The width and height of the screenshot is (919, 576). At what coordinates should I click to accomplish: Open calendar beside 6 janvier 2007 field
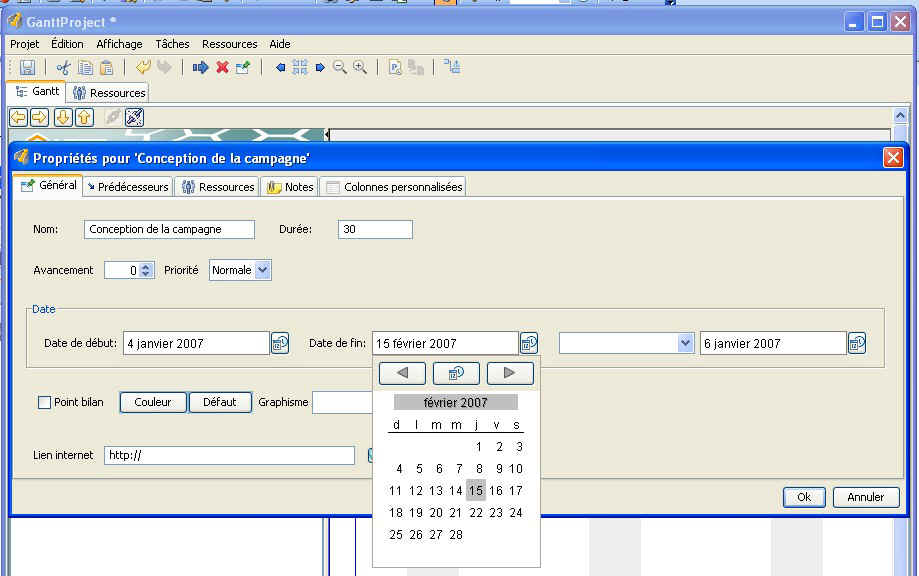coord(857,343)
